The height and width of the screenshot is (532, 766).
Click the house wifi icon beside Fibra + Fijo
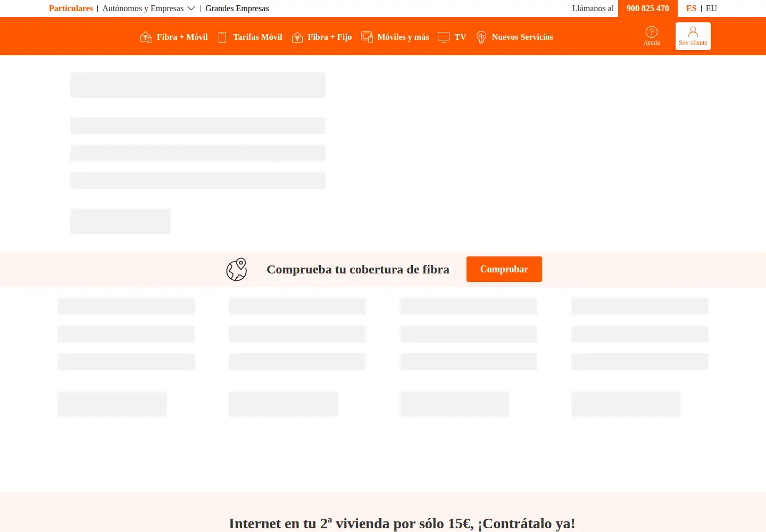(297, 37)
